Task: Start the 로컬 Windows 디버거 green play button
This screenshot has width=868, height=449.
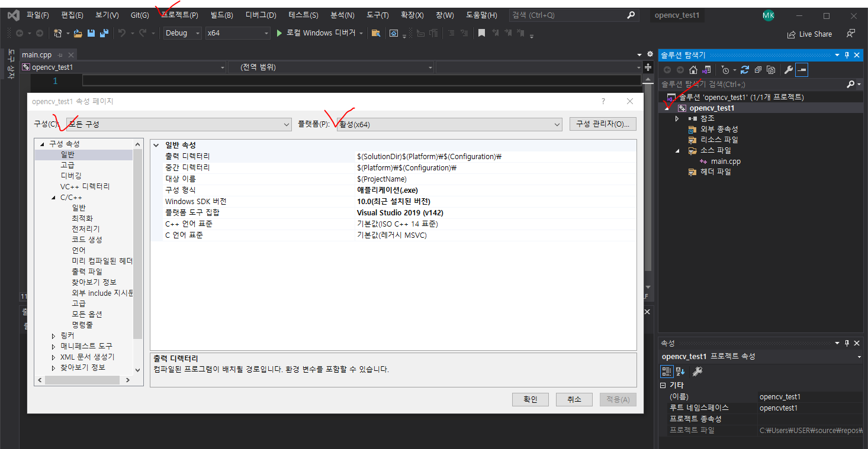Action: 280,33
